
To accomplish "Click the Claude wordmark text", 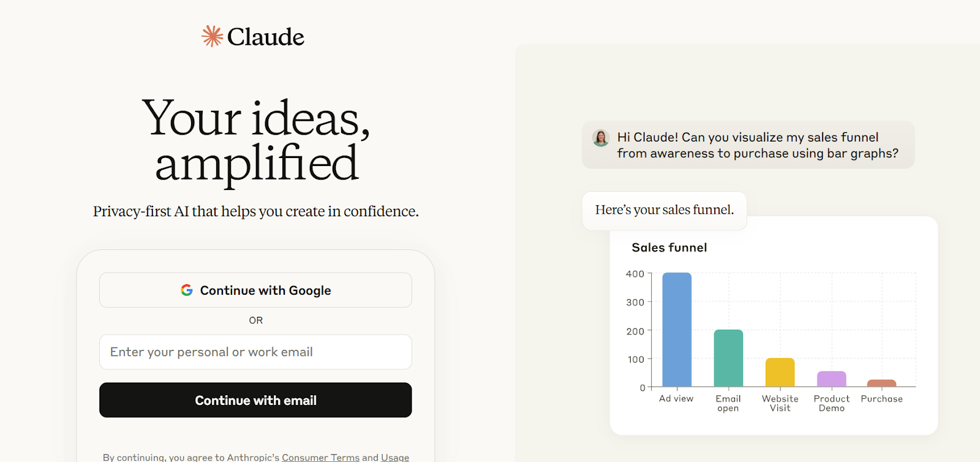I will [266, 37].
